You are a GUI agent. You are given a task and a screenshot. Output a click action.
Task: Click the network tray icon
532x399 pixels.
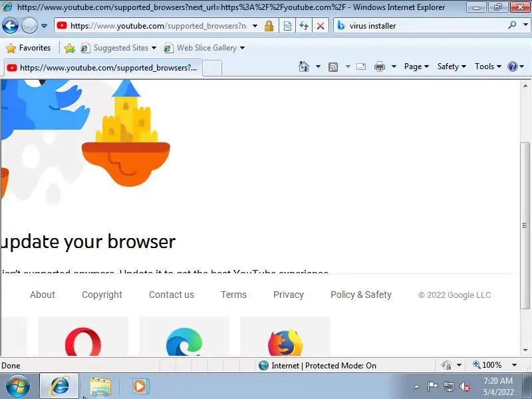pyautogui.click(x=449, y=386)
